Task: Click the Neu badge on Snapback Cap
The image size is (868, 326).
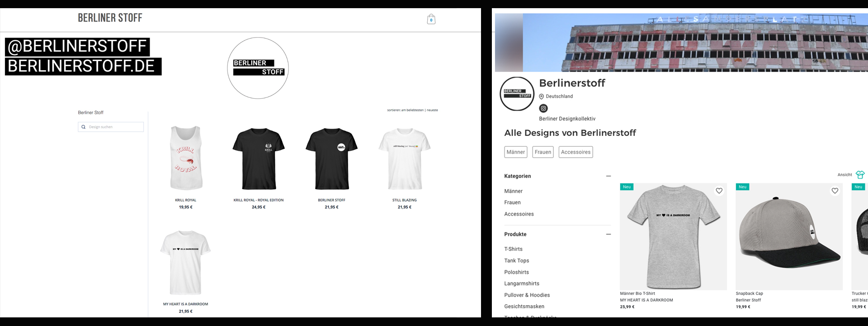Action: [x=742, y=187]
